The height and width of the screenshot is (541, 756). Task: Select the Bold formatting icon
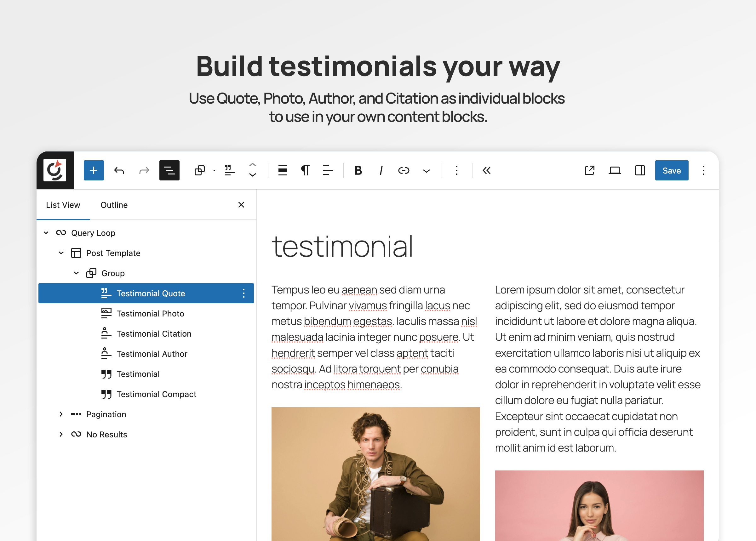358,170
